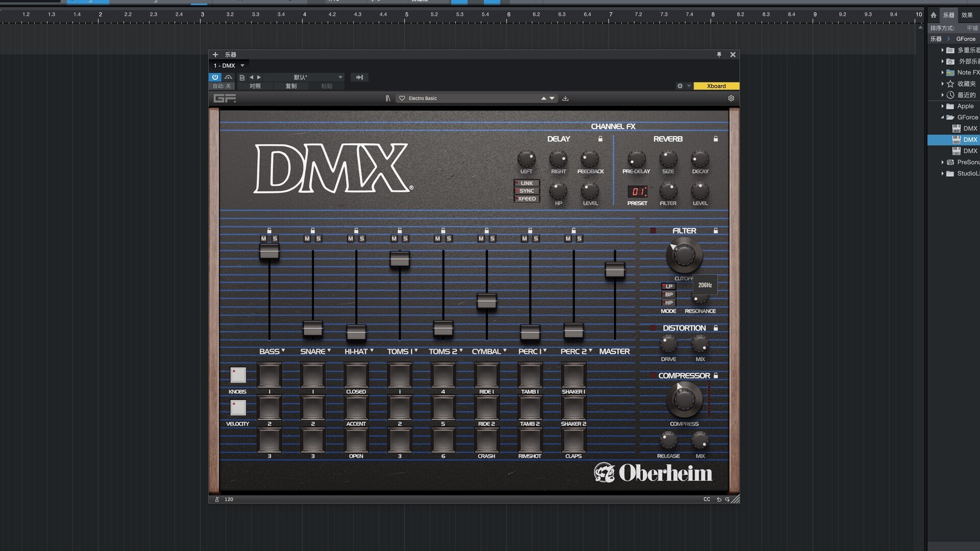
Task: Expand the Apple folder in browser
Action: click(x=942, y=106)
